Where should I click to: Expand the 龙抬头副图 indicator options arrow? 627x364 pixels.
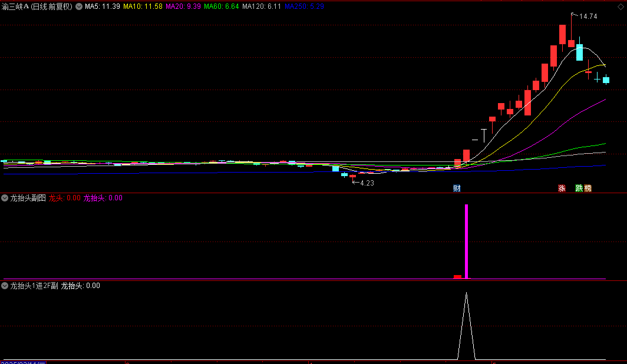(5, 198)
